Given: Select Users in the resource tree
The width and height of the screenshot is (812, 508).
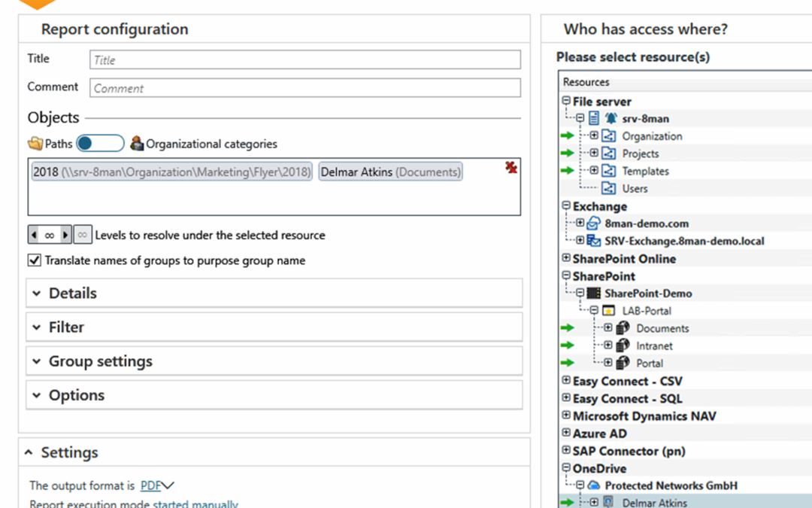Looking at the screenshot, I should pyautogui.click(x=635, y=189).
